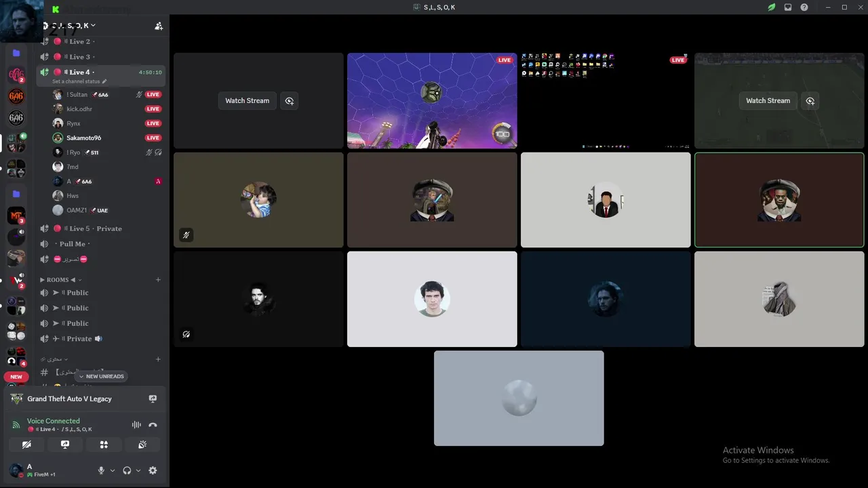Click the A avatar in user panel

point(16,470)
